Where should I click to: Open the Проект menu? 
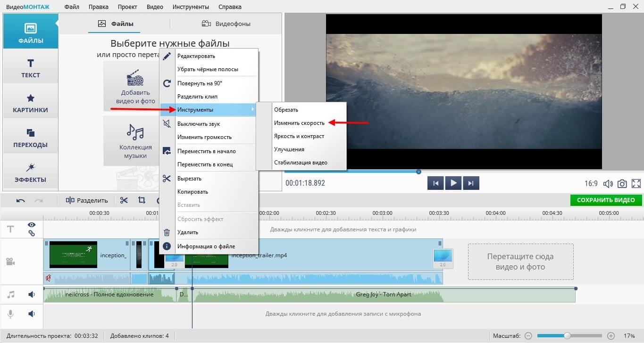click(x=126, y=7)
